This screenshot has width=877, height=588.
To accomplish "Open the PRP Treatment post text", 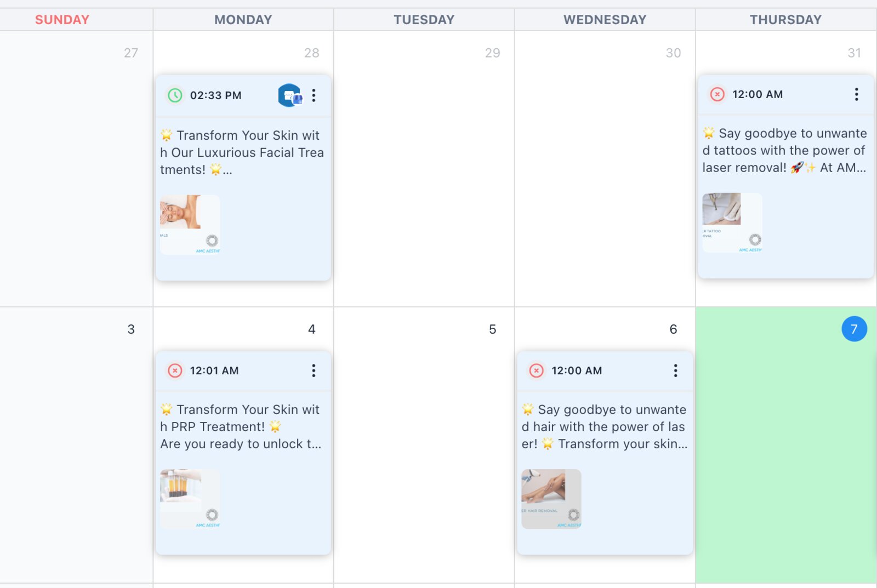I will pos(241,426).
